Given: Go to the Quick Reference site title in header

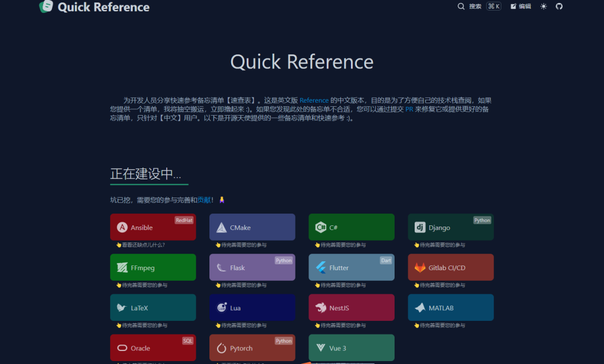Looking at the screenshot, I should [103, 7].
